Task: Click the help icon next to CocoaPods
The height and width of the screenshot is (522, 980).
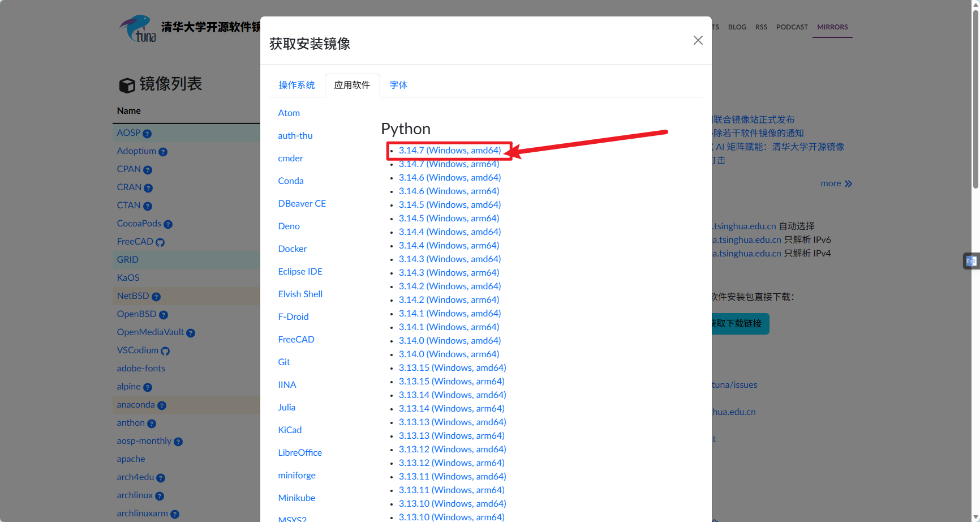Action: click(168, 224)
